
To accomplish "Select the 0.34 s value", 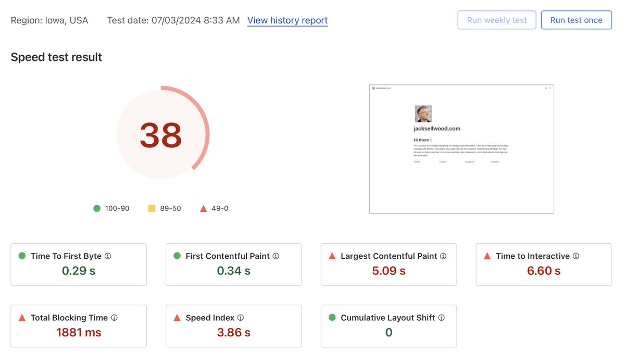I will [234, 271].
